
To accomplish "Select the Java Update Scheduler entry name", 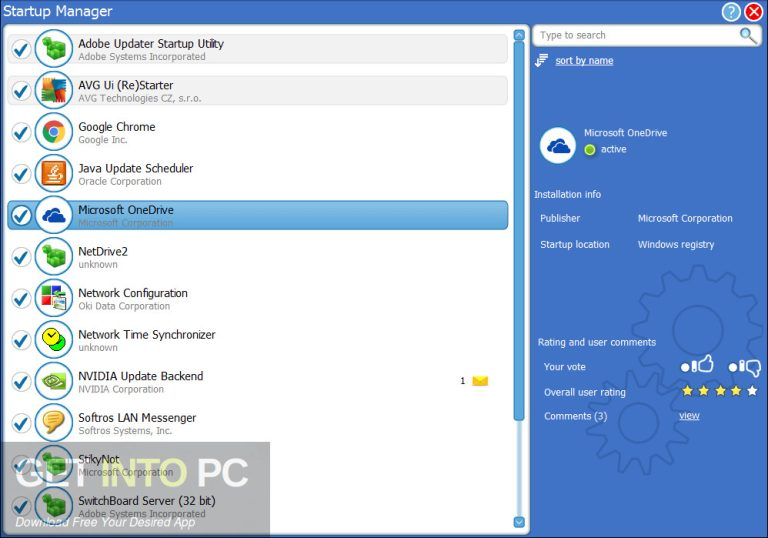I will click(x=136, y=169).
